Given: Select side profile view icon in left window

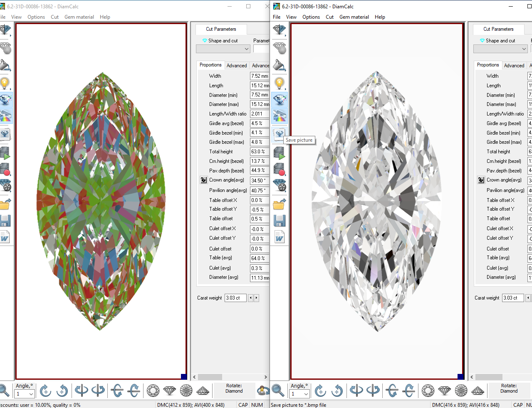Looking at the screenshot, I should 170,391.
